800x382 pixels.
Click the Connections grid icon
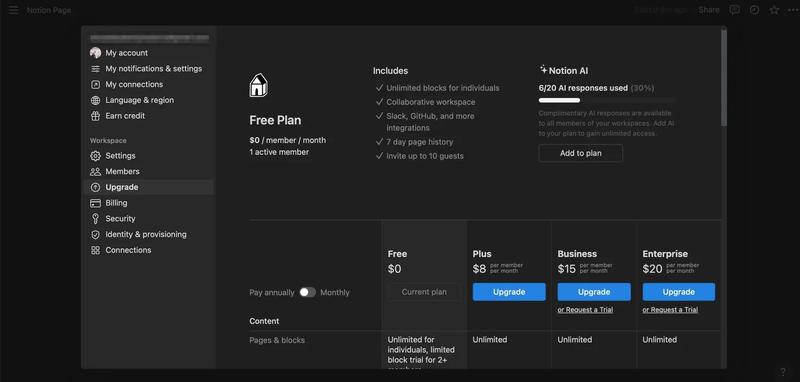[x=95, y=250]
